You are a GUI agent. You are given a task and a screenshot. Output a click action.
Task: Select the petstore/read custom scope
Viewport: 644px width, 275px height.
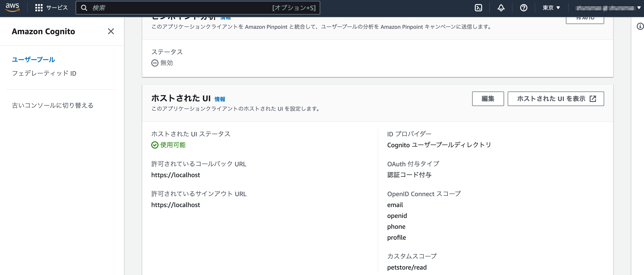point(407,268)
